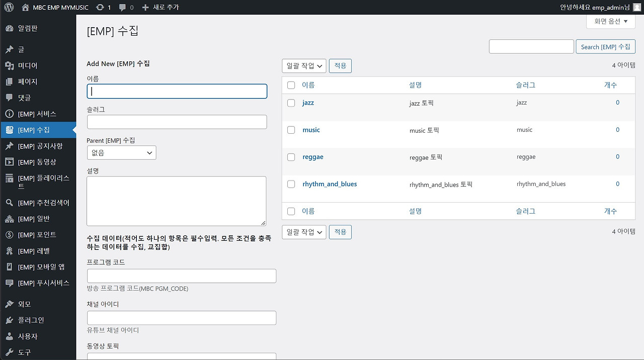Open the Parent [EMP] 수집 dropdown showing 없음
The height and width of the screenshot is (360, 644).
[x=121, y=152]
